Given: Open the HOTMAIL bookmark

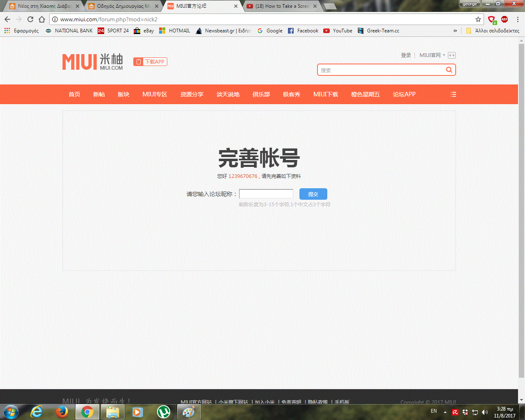Looking at the screenshot, I should [175, 31].
